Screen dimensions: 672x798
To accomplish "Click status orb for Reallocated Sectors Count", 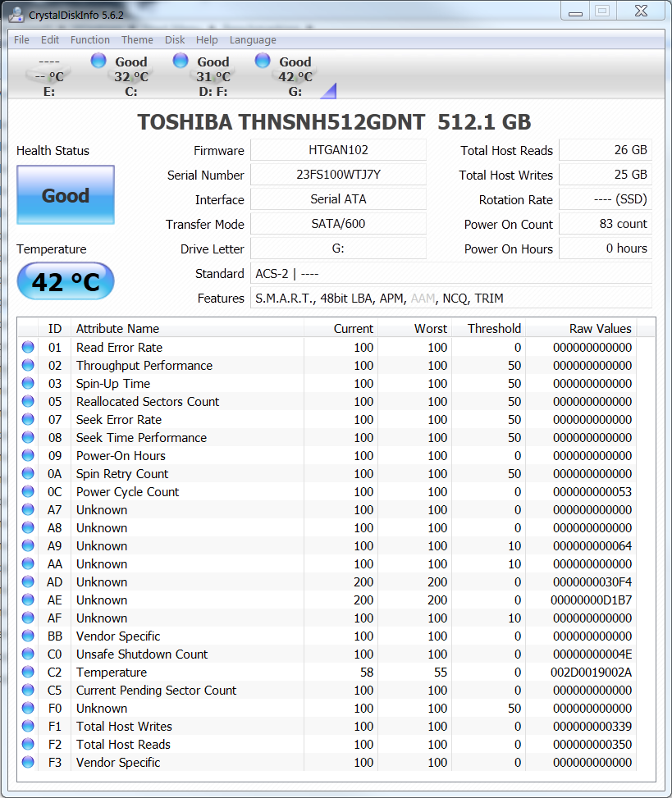I will point(28,402).
